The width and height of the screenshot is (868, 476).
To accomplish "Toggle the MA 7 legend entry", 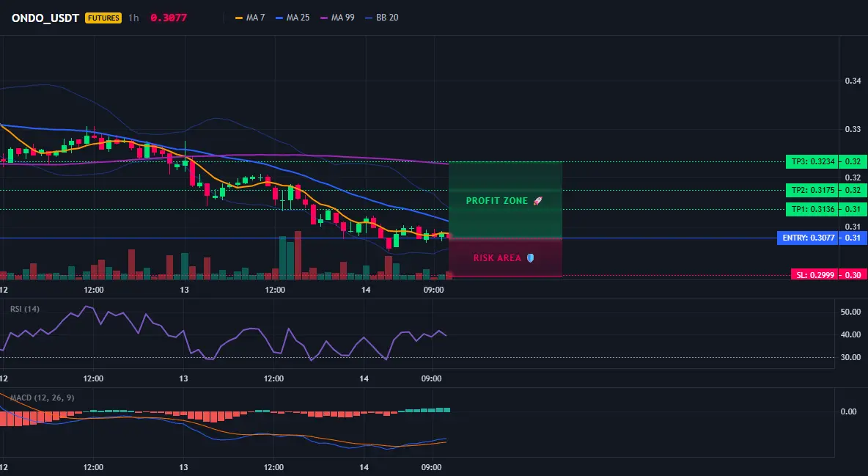I will pyautogui.click(x=250, y=18).
